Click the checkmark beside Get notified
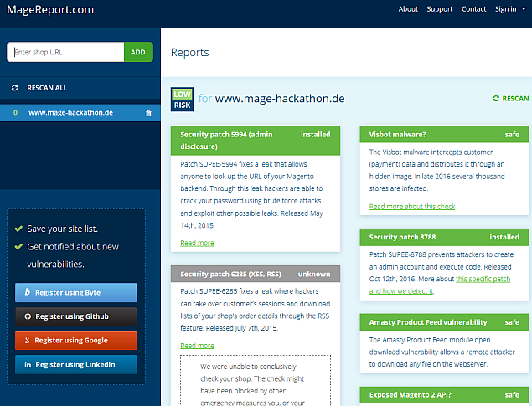Viewport: 532px width, 406px height. coord(18,247)
